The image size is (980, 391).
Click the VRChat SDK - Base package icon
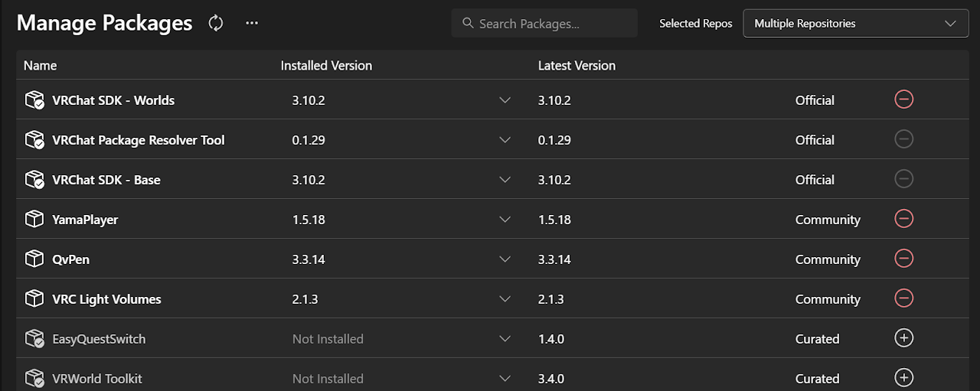coord(34,180)
